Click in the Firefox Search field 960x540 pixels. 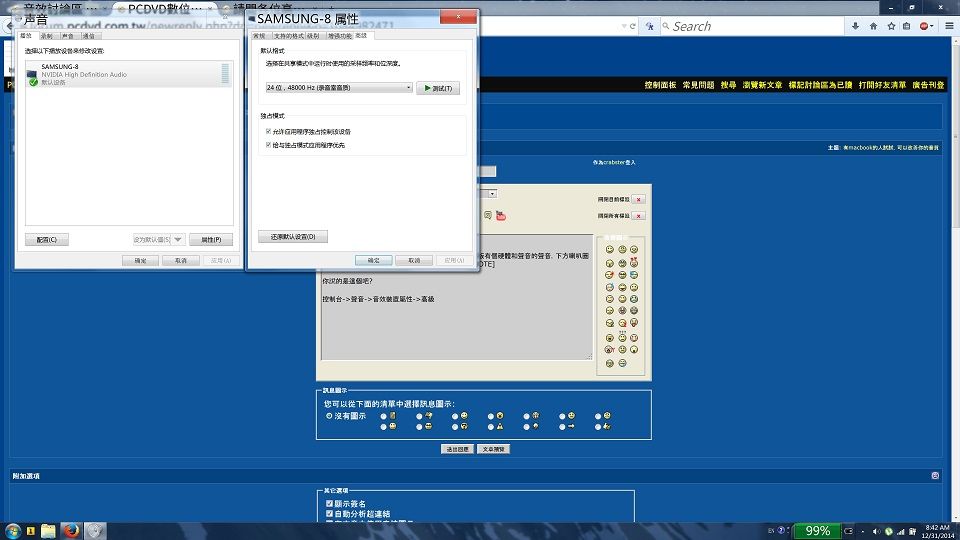[753, 26]
